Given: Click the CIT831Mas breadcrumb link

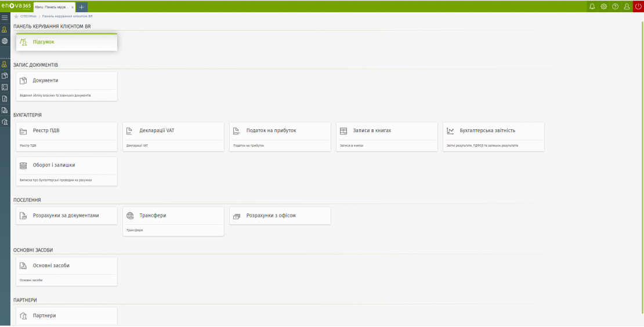Looking at the screenshot, I should pos(28,16).
